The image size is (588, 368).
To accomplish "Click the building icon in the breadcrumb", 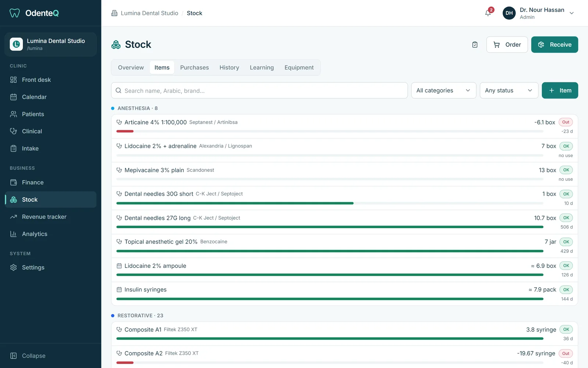I will pos(114,13).
